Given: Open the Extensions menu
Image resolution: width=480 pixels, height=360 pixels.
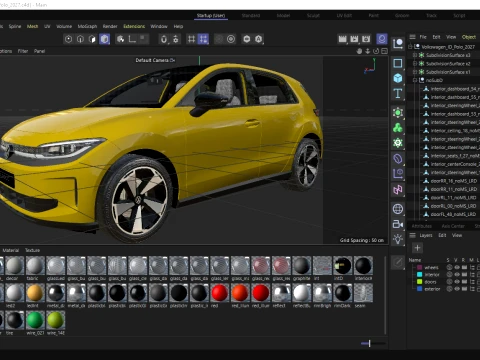Looking at the screenshot, I should pos(134,26).
